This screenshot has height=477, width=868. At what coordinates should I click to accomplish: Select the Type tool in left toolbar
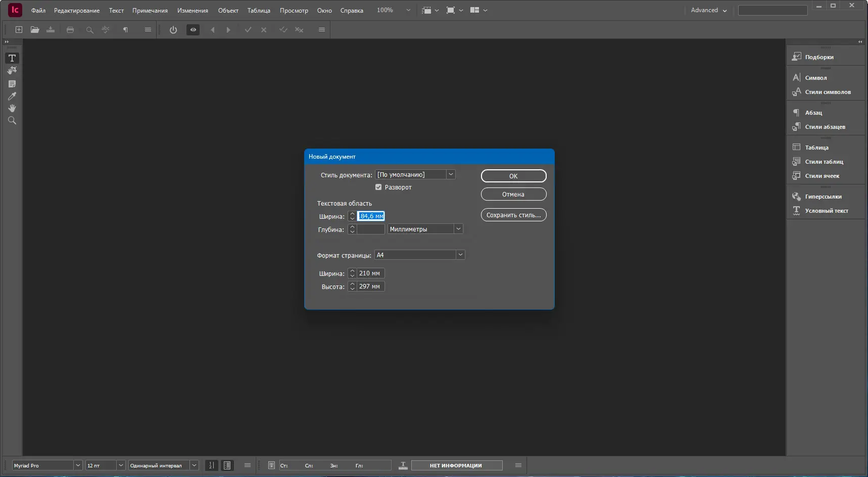(12, 58)
